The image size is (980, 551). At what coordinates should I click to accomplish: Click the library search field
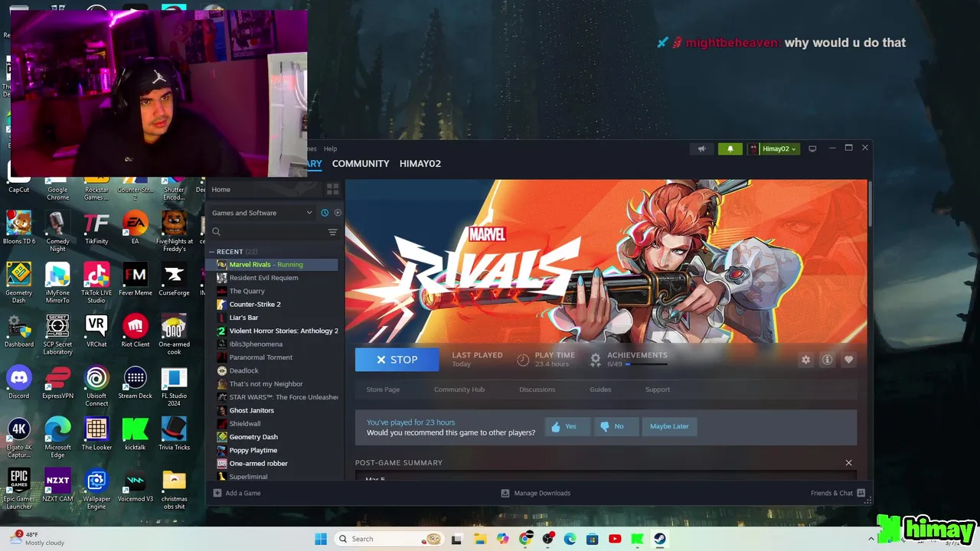pyautogui.click(x=268, y=232)
